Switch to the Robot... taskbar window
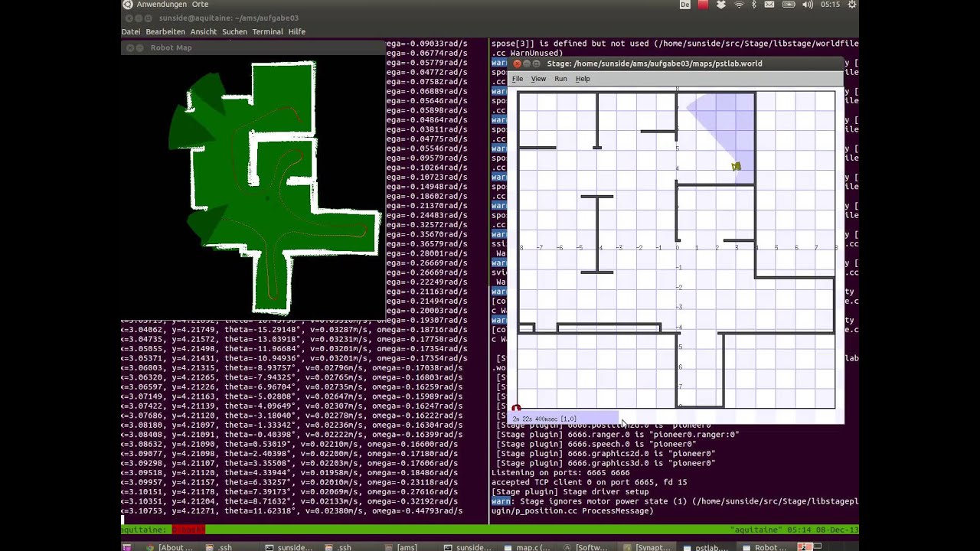 tap(766, 547)
